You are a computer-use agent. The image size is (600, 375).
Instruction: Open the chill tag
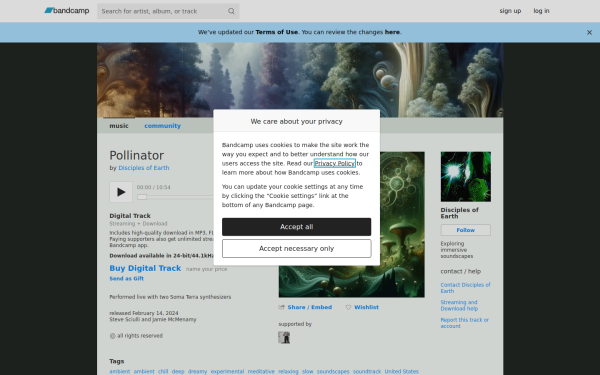pyautogui.click(x=163, y=372)
